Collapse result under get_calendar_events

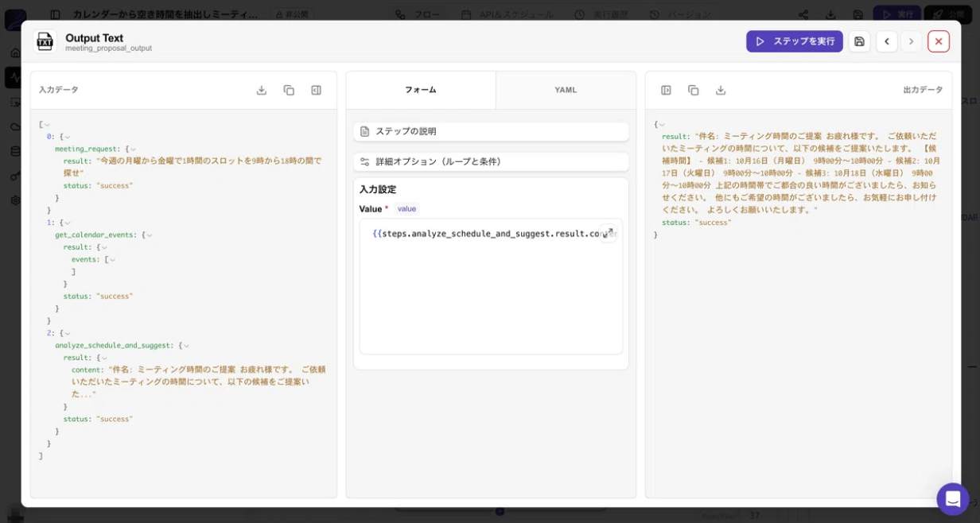tap(104, 247)
